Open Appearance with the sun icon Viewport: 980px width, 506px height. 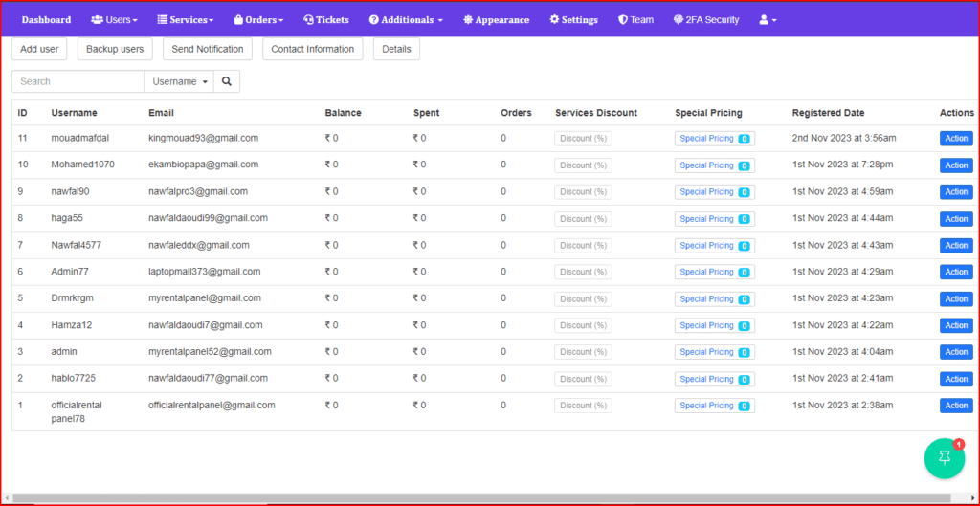coord(496,20)
